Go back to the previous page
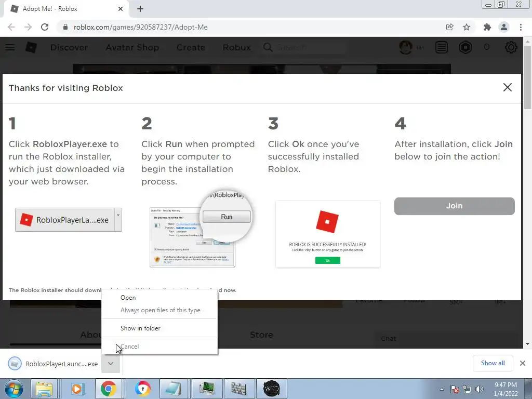Image resolution: width=532 pixels, height=399 pixels. point(11,27)
